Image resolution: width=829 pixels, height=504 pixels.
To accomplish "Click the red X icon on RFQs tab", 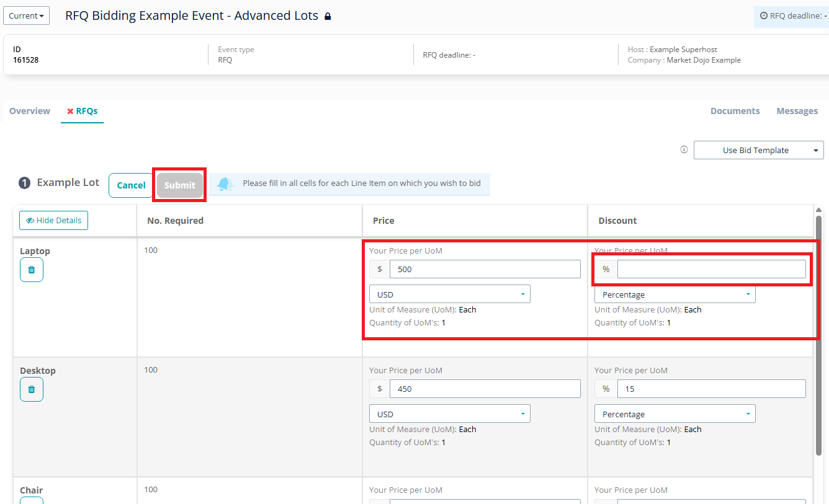I will coord(70,111).
